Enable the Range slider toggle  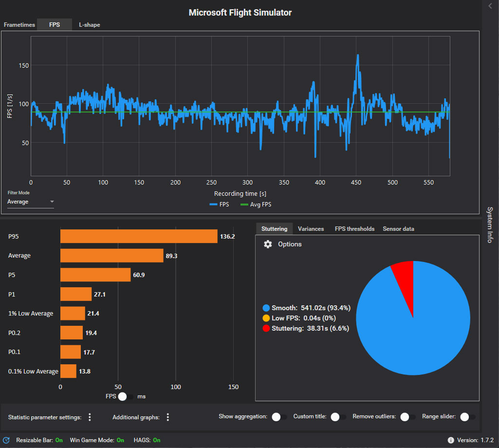[467, 417]
